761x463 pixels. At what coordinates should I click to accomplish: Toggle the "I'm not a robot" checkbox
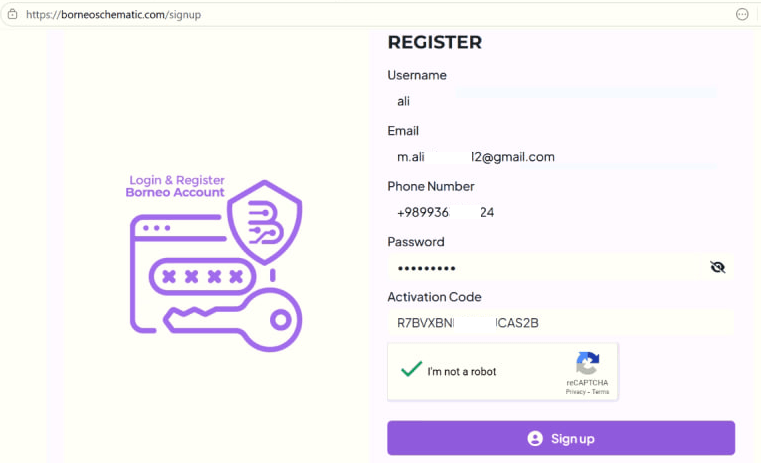(x=411, y=370)
